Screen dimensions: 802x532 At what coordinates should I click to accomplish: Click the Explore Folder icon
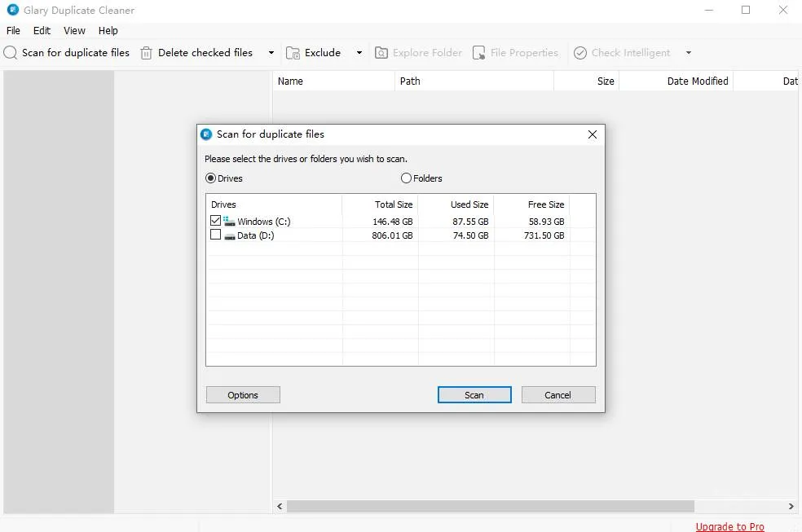coord(381,53)
